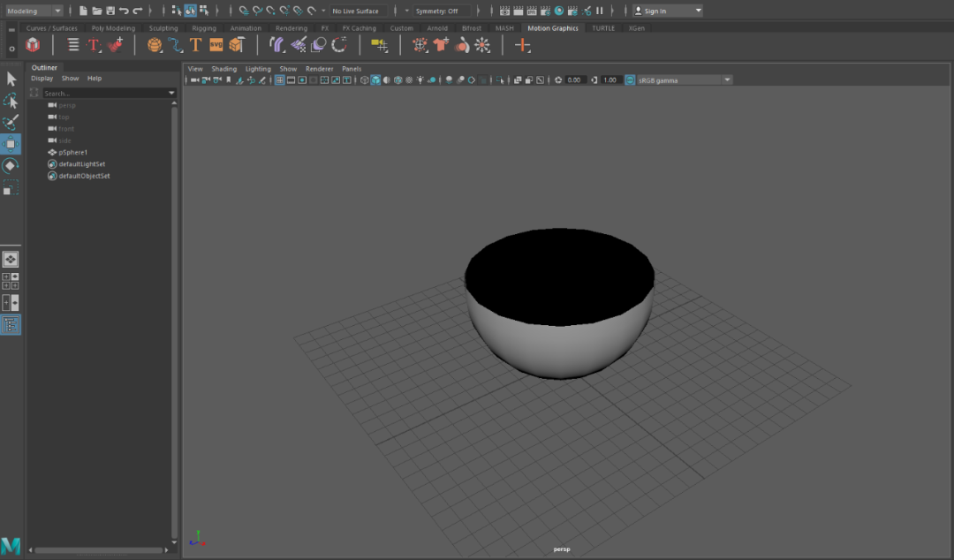Click the orange SVG shelf icon
The height and width of the screenshot is (560, 954).
point(216,45)
